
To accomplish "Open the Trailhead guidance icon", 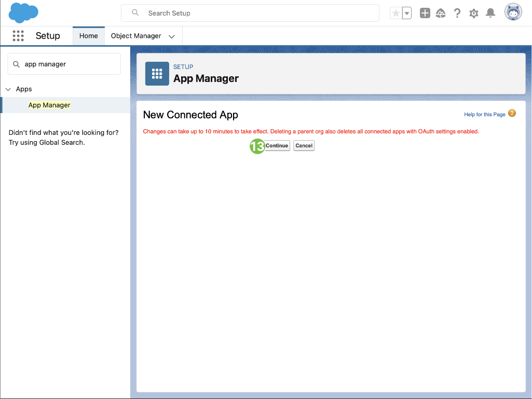I will pyautogui.click(x=441, y=13).
